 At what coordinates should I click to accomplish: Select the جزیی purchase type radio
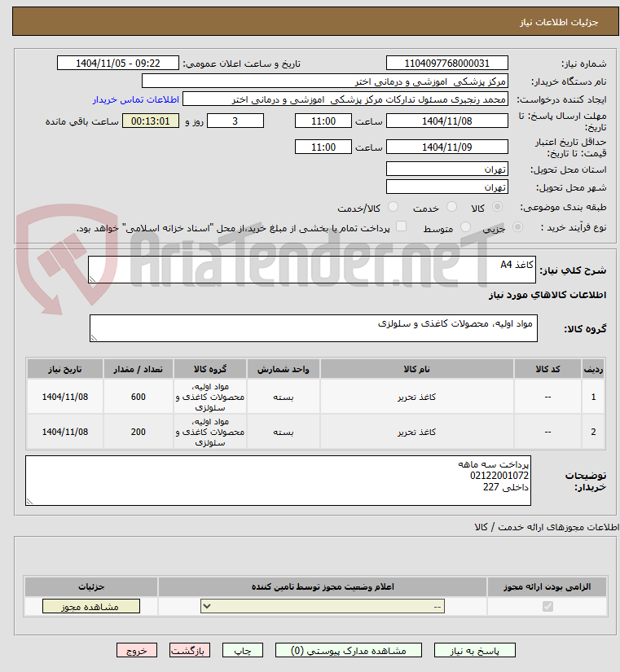pyautogui.click(x=518, y=227)
